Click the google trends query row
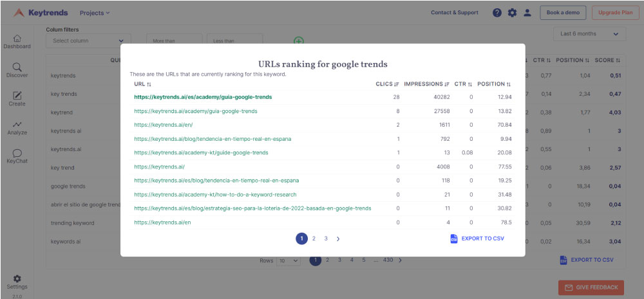Image resolution: width=644 pixels, height=299 pixels. pyautogui.click(x=68, y=186)
